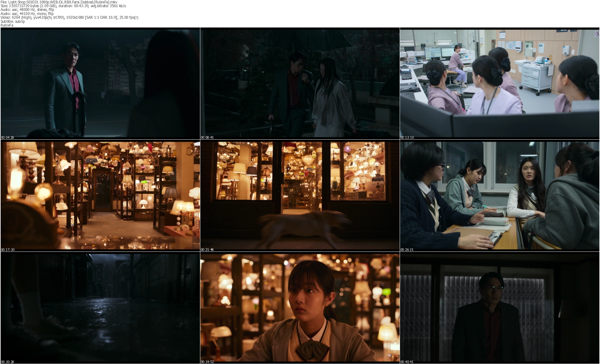Click the RubixFa text in the header
The height and width of the screenshot is (364, 600).
click(7, 25)
